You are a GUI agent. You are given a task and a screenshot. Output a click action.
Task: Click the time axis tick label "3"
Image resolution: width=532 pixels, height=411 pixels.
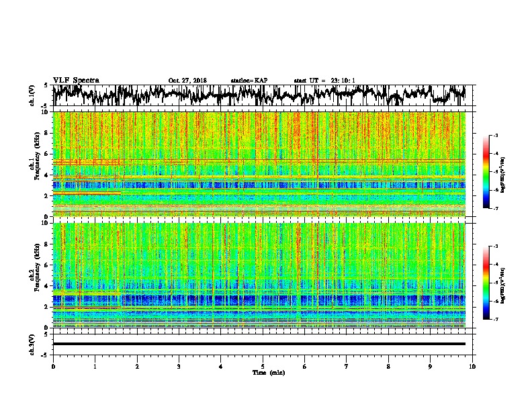[x=179, y=367]
